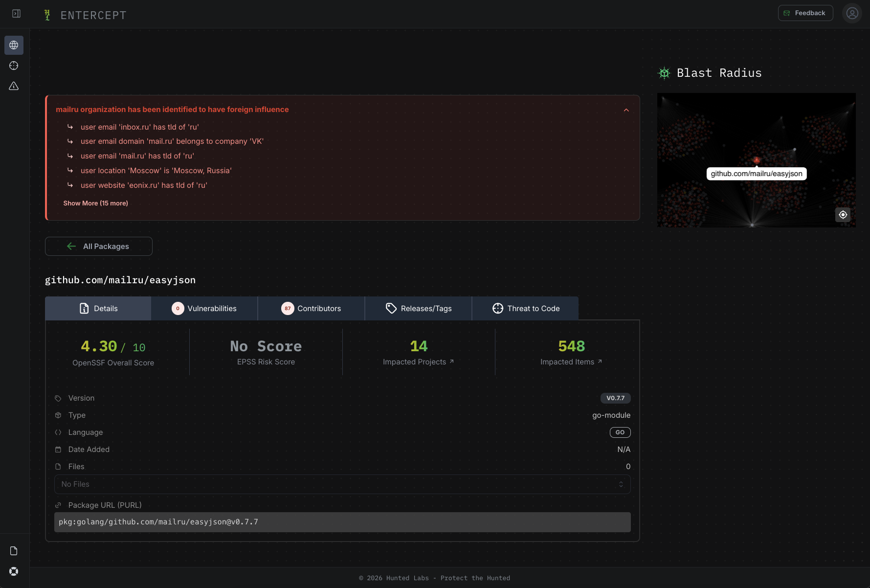Click the 4.30 OpenSSF score value
Image resolution: width=870 pixels, height=588 pixels.
99,346
